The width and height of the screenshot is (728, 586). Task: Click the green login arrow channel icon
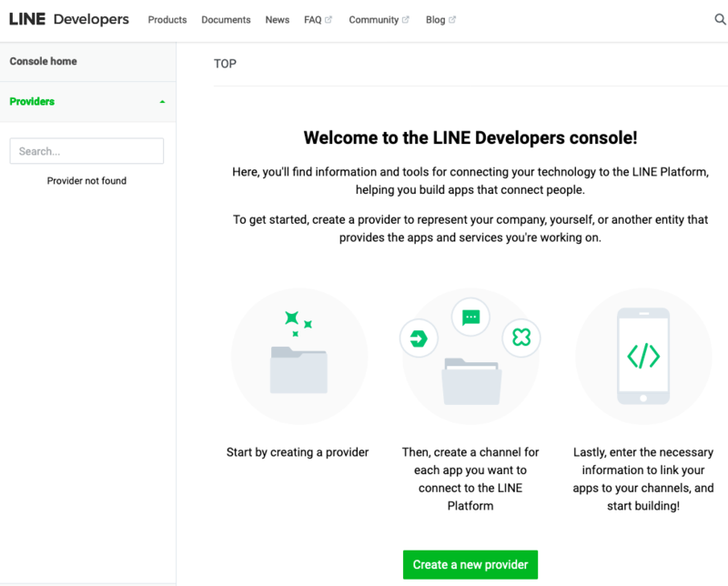click(419, 338)
